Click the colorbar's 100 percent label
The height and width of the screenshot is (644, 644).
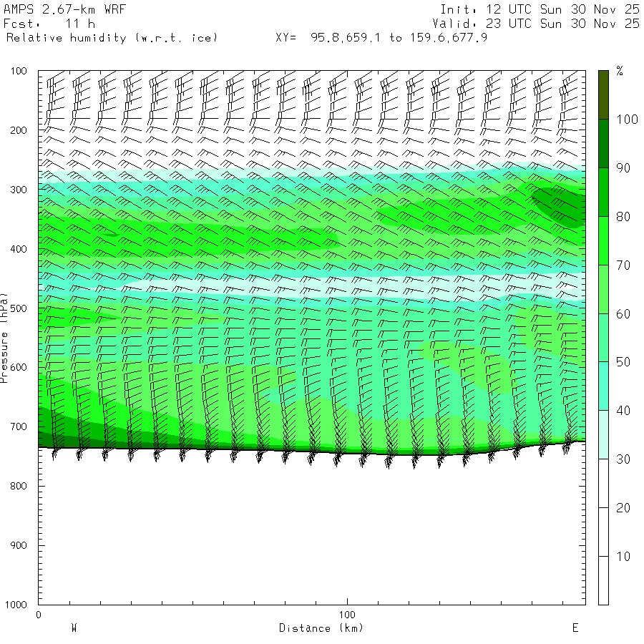click(627, 119)
